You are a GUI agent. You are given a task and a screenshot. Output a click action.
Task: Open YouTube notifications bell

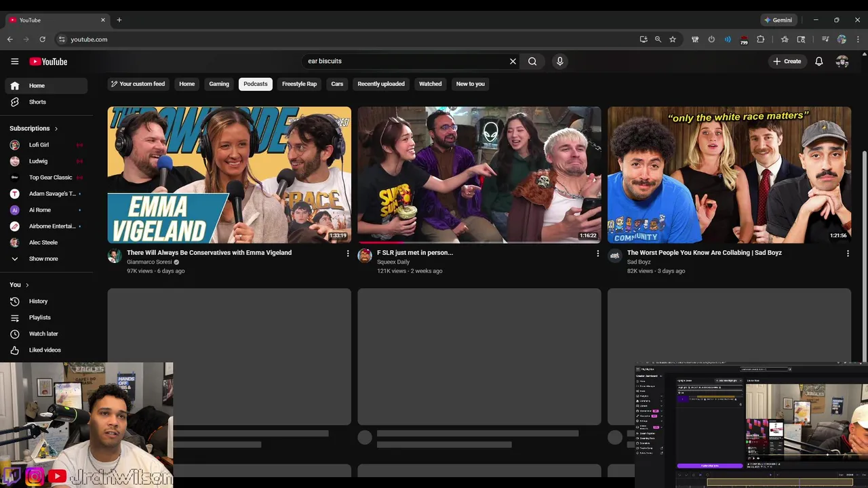point(818,61)
